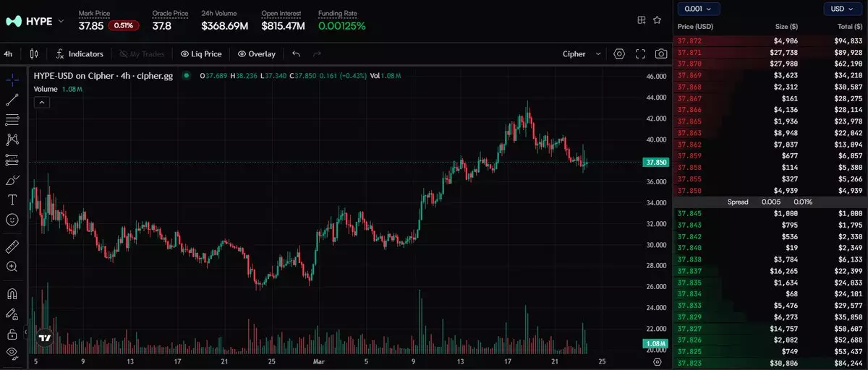Open the chart layout grid icon

642,20
